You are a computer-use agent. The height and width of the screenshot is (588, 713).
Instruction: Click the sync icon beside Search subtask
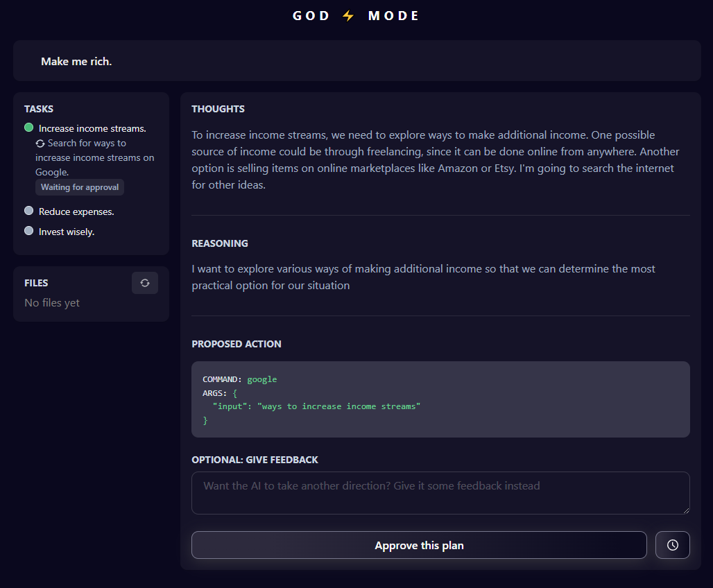41,144
